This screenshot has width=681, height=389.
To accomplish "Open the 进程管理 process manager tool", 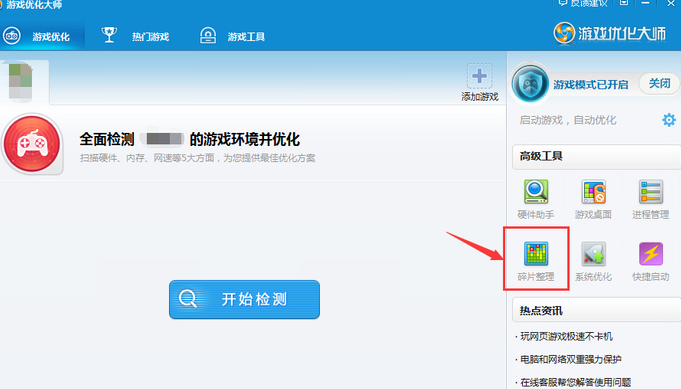I will pos(651,198).
